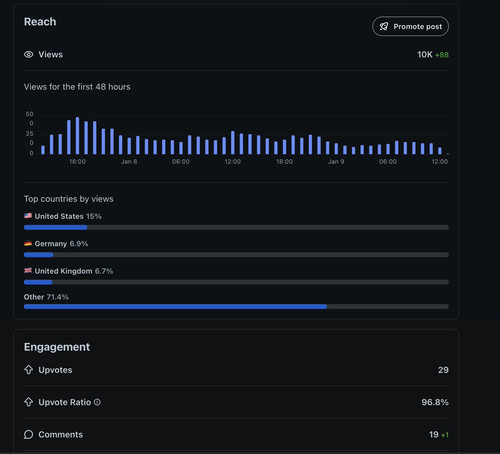The image size is (500, 454).
Task: Click the Comments speech bubble icon
Action: (x=29, y=435)
